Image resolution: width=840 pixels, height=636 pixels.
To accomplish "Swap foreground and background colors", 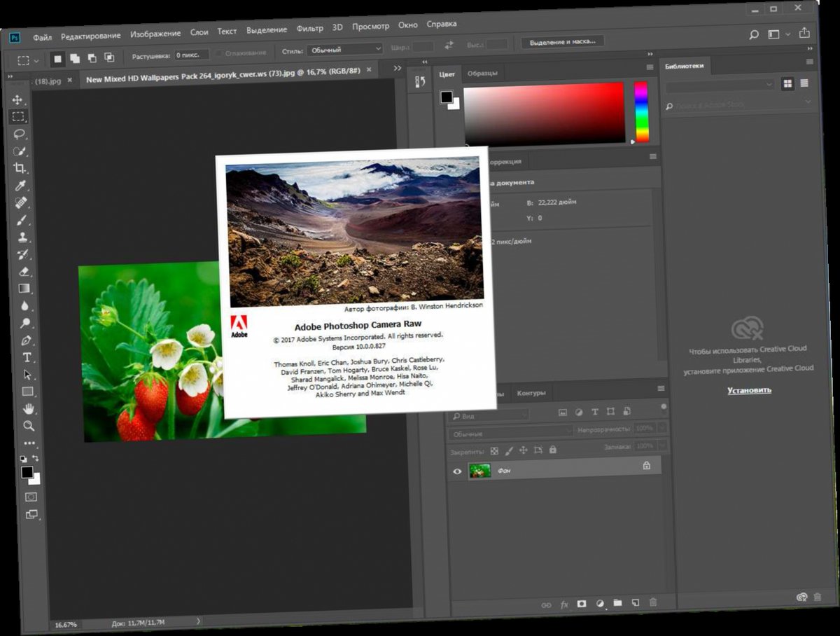I will coord(36,459).
